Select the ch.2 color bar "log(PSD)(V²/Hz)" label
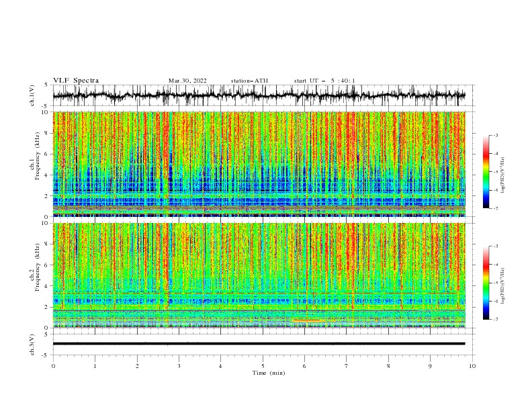This screenshot has height=411, width=532. click(504, 285)
